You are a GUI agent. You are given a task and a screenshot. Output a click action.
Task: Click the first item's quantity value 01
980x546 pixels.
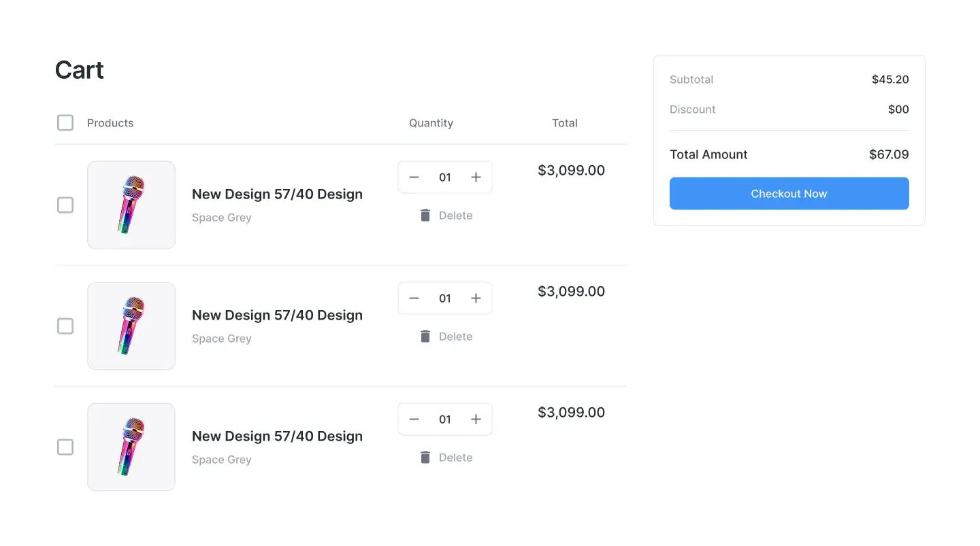click(445, 177)
